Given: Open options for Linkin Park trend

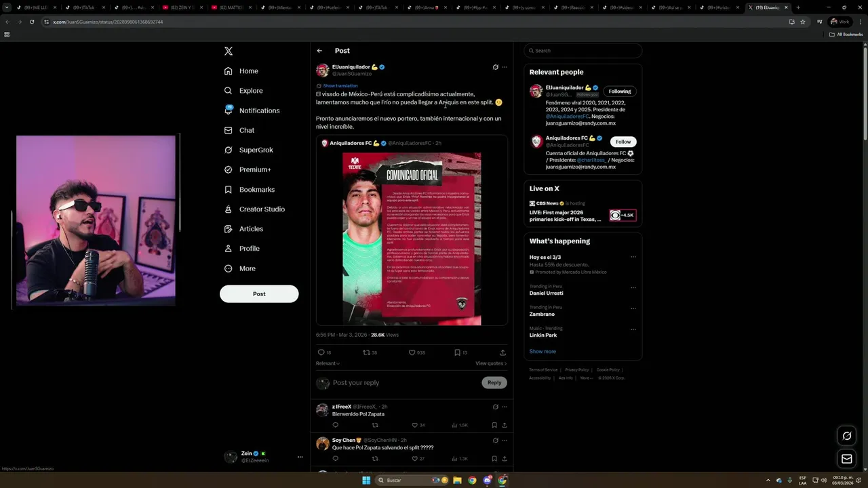Looking at the screenshot, I should tap(633, 329).
